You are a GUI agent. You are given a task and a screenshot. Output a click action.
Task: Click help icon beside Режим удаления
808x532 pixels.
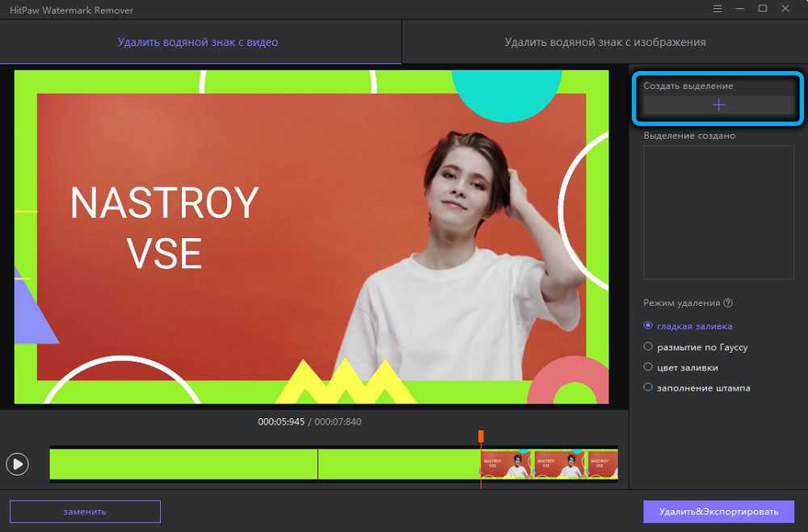click(728, 304)
